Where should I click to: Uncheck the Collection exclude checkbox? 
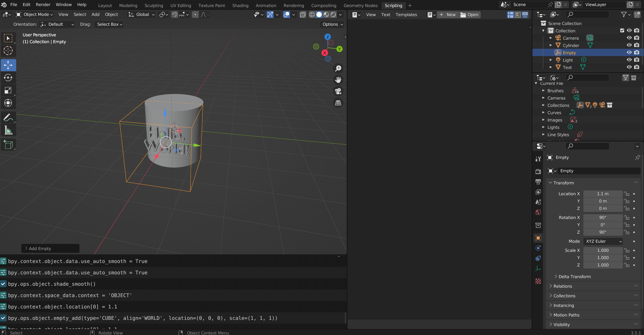(622, 30)
